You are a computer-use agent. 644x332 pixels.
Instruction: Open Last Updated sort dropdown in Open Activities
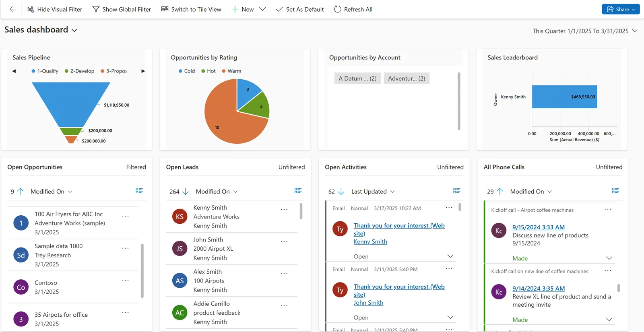point(373,192)
